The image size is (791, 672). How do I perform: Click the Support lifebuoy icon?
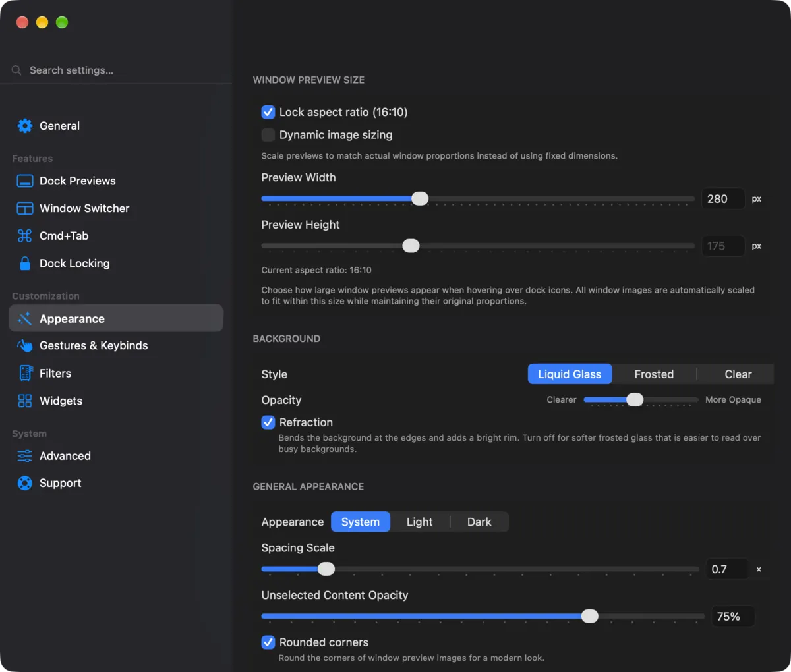pyautogui.click(x=25, y=483)
